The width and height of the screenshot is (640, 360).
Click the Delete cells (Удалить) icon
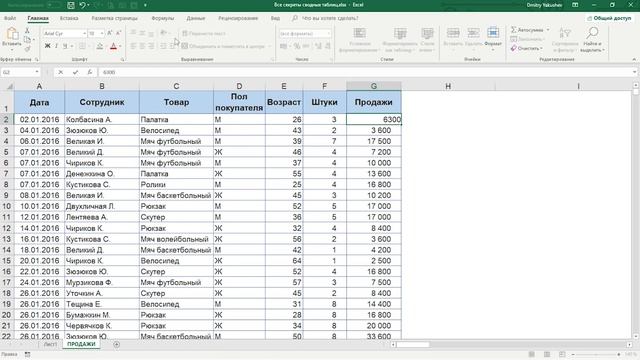point(473,33)
